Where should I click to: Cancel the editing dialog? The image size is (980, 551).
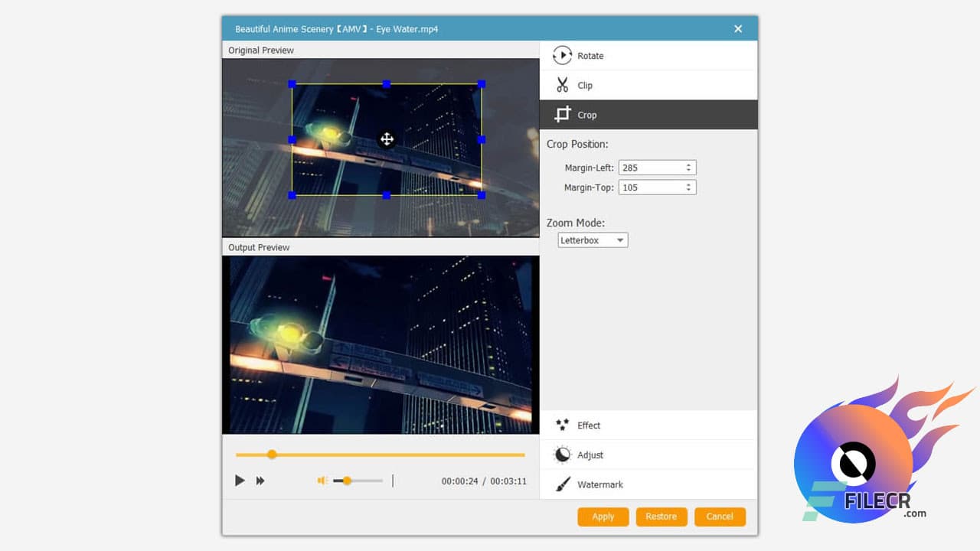[720, 517]
